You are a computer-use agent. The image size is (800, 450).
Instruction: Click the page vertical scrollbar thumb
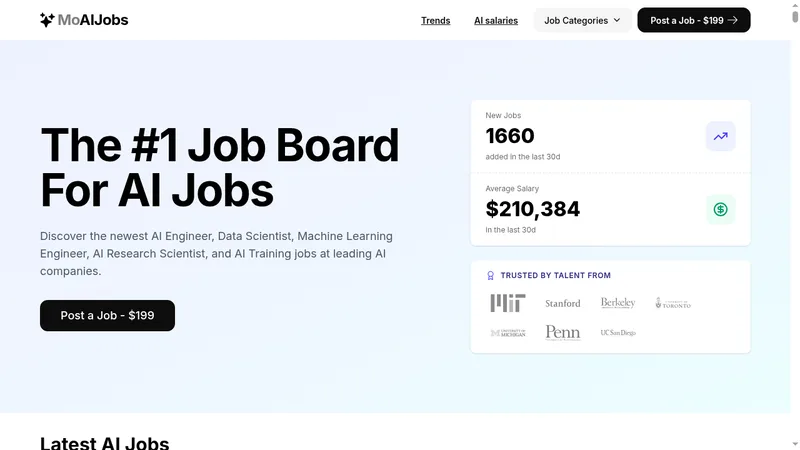point(795,16)
